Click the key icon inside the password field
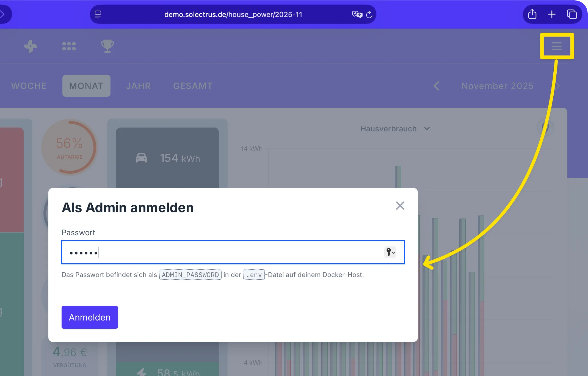588x376 pixels. click(388, 252)
